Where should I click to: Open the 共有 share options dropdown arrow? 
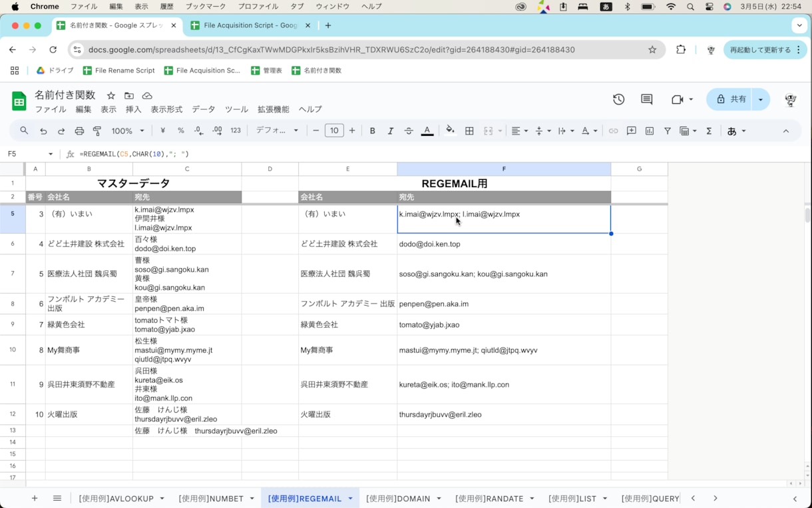click(761, 99)
